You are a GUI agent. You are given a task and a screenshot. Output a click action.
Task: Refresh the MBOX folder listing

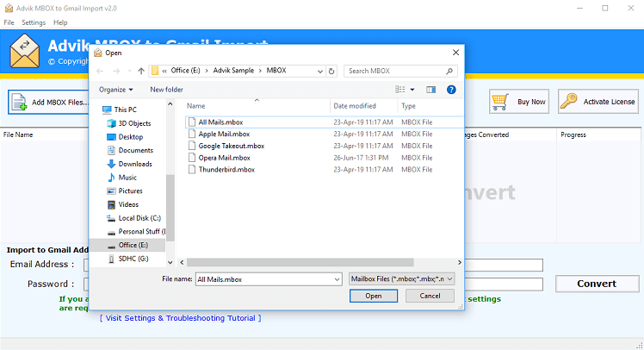(x=331, y=71)
